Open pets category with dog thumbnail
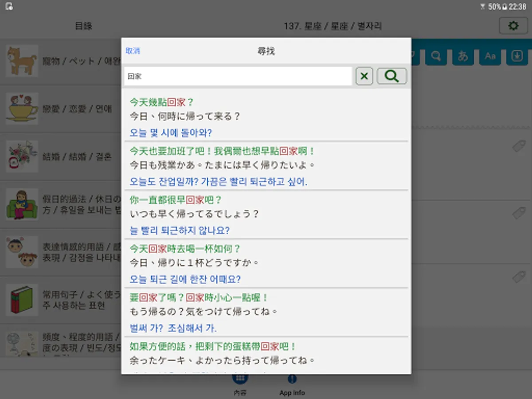Screen dimensions: 532x399 [x=61, y=61]
